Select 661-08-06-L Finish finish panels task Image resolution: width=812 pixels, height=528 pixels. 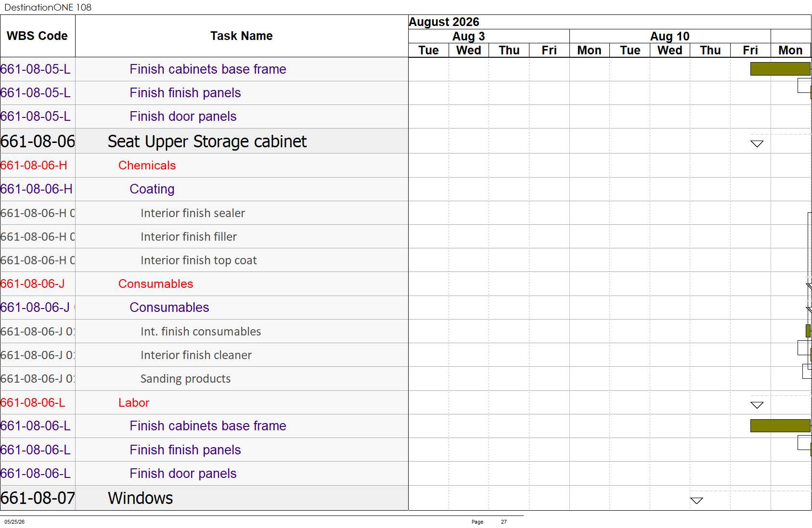[185, 450]
